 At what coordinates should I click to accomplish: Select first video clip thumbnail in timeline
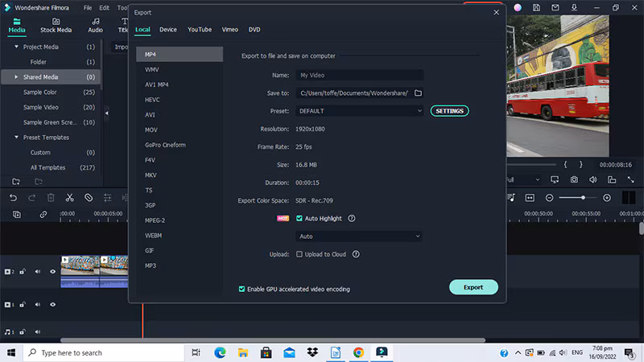point(80,265)
